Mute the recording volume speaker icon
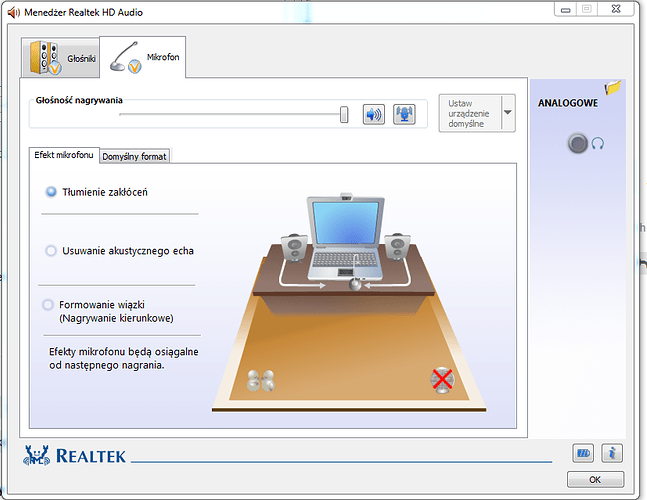The width and height of the screenshot is (647, 500). point(374,114)
